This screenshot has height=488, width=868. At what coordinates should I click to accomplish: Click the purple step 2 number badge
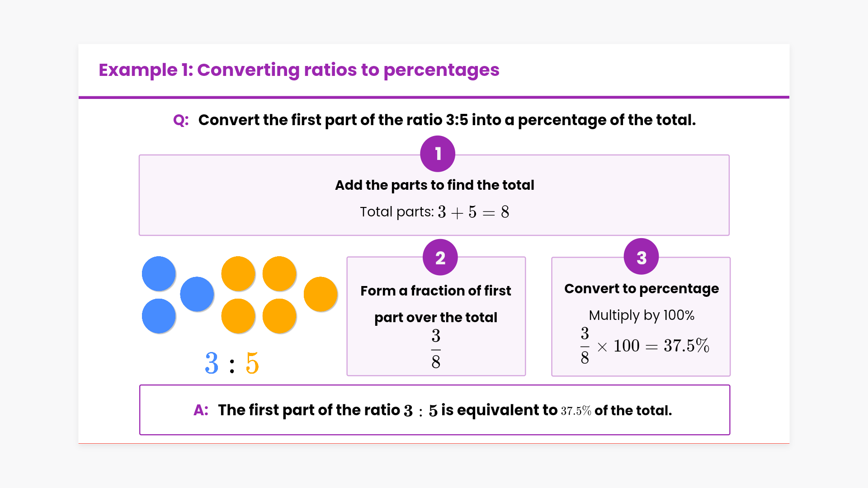pyautogui.click(x=440, y=258)
